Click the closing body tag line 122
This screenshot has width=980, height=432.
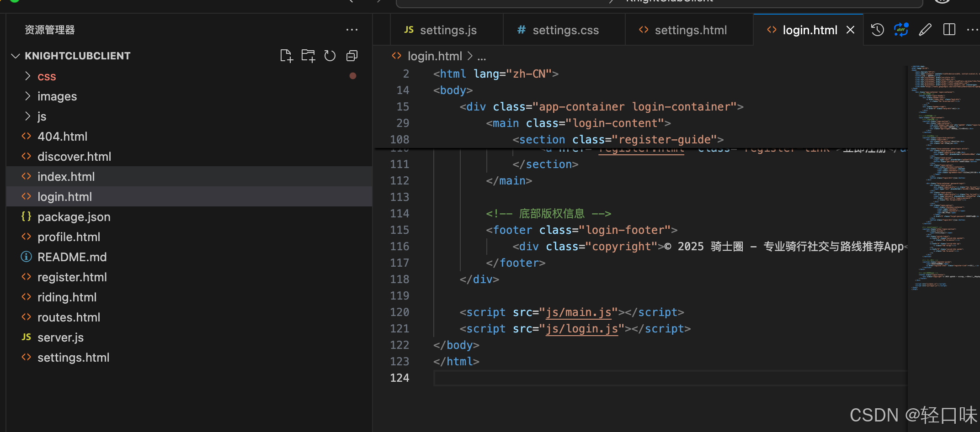pos(456,345)
